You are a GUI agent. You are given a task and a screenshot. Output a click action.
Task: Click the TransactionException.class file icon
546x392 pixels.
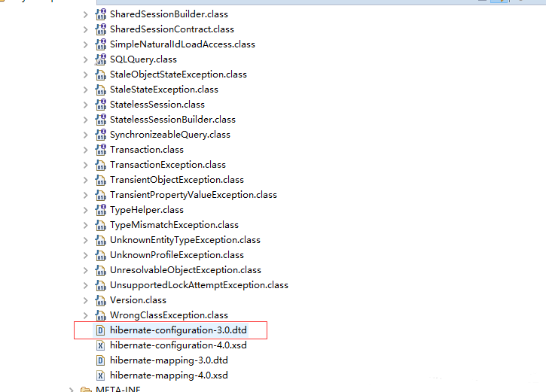[x=101, y=165]
